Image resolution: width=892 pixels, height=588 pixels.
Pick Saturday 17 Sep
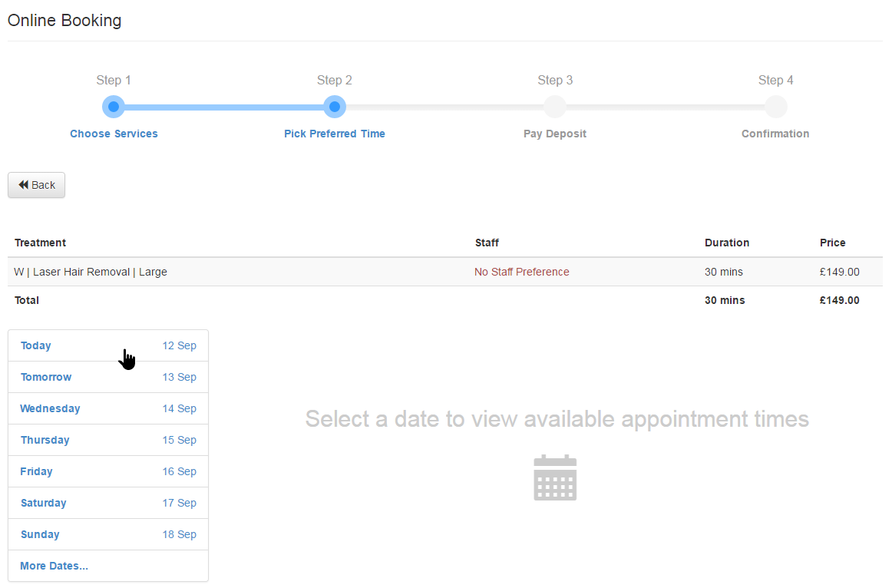click(x=108, y=503)
